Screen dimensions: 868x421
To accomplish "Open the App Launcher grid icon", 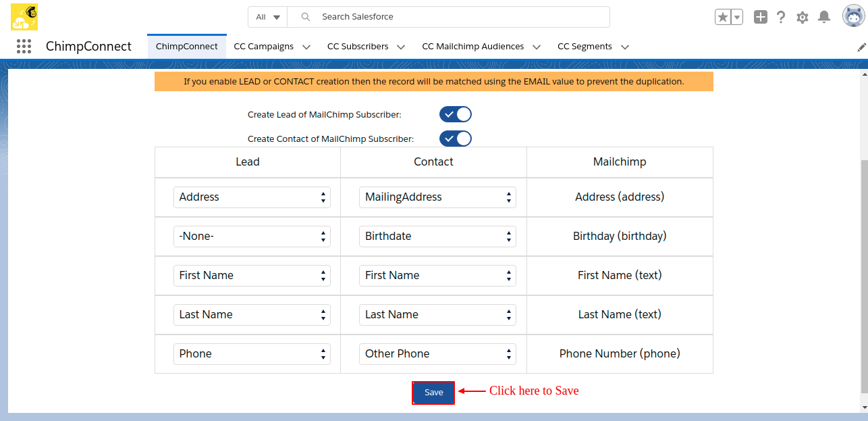I will tap(24, 47).
